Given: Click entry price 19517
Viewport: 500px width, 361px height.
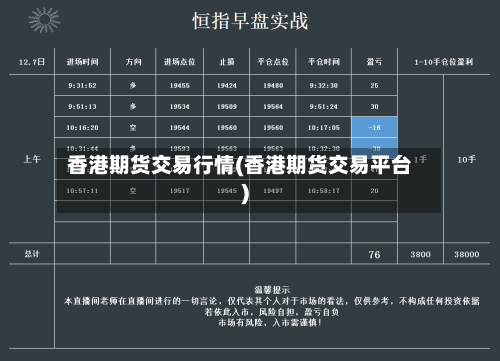Looking at the screenshot, I should [x=180, y=191].
